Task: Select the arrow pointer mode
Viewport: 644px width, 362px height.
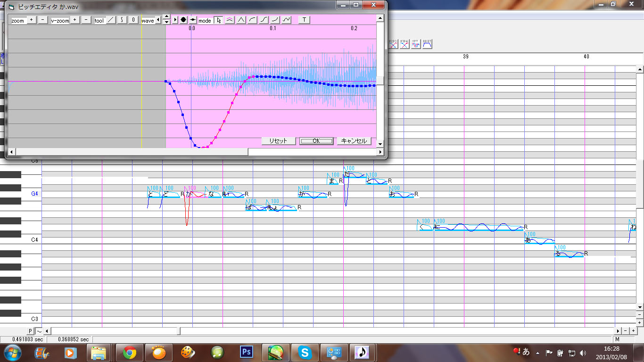Action: 218,20
